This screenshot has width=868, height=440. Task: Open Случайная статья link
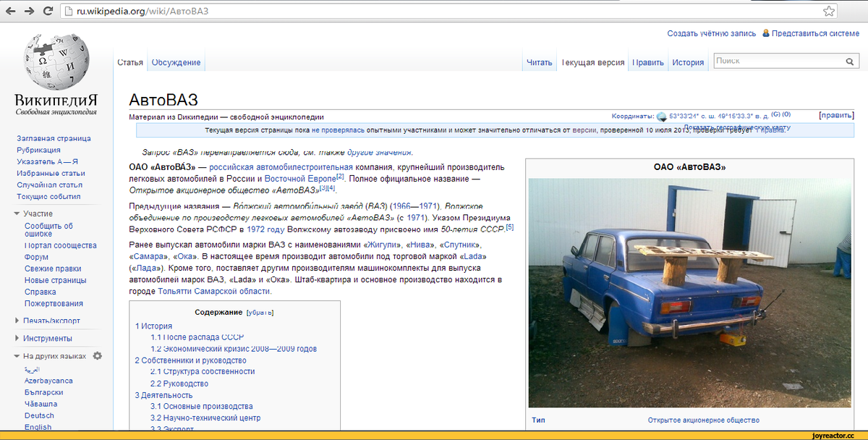point(49,185)
